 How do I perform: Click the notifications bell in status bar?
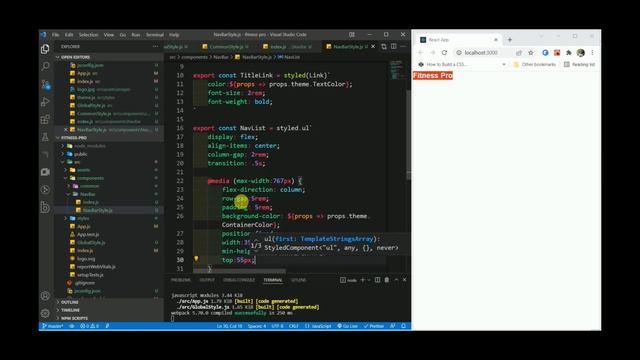[403, 326]
